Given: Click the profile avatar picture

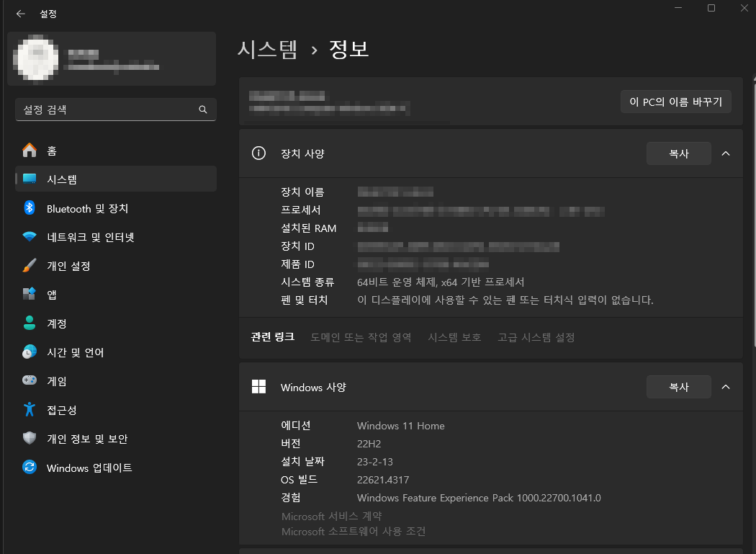Looking at the screenshot, I should (x=36, y=58).
